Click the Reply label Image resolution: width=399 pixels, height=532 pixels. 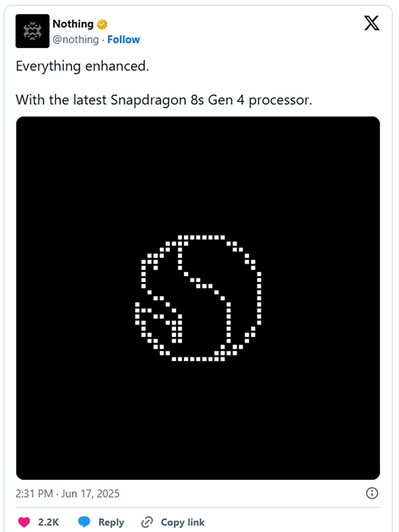pyautogui.click(x=111, y=522)
